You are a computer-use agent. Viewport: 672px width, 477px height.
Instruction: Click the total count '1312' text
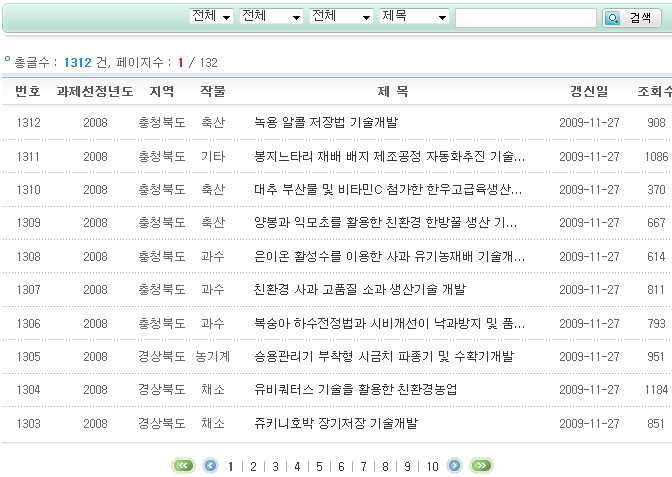click(x=78, y=63)
